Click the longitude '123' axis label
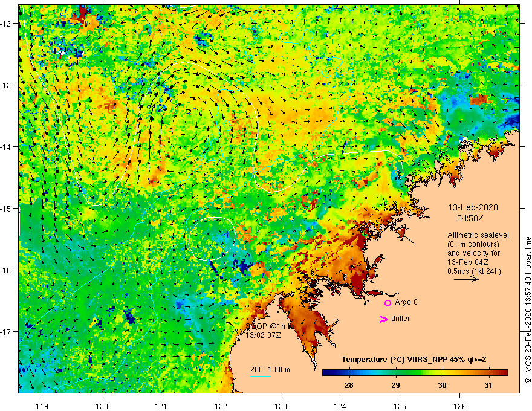The height and width of the screenshot is (411, 532). pos(281,406)
